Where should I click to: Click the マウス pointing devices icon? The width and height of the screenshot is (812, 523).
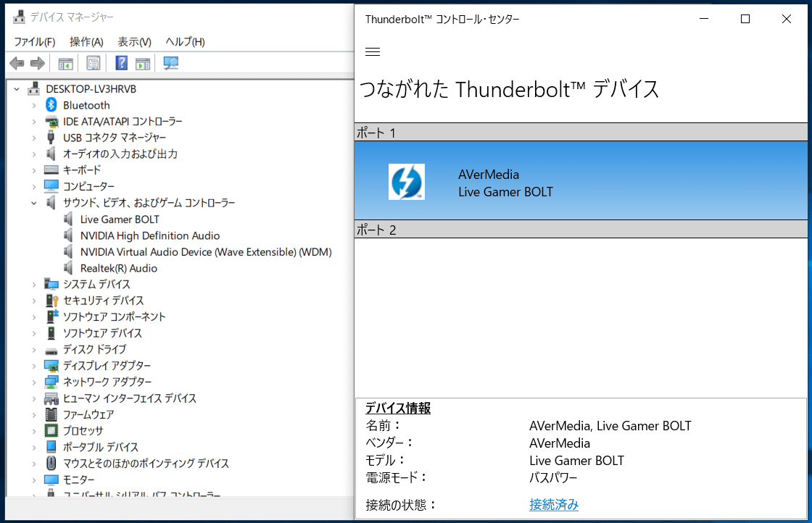(x=51, y=463)
